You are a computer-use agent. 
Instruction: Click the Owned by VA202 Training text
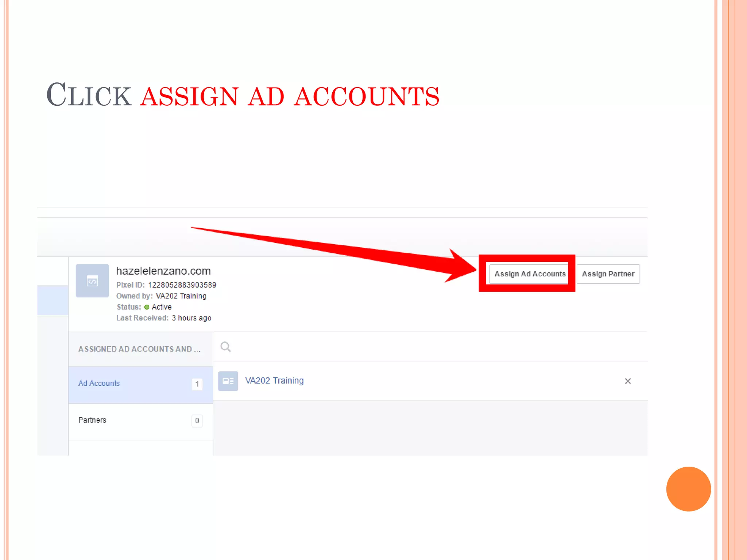coord(161,296)
